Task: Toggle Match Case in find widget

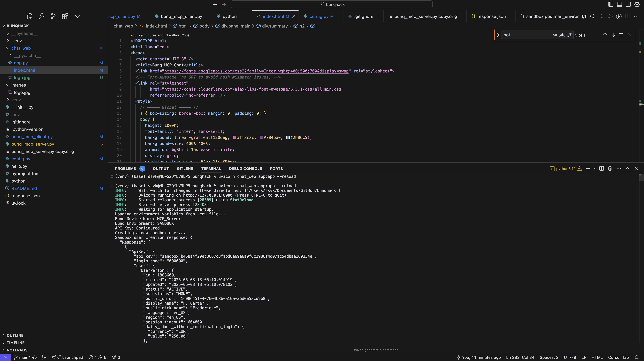Action: tap(555, 35)
